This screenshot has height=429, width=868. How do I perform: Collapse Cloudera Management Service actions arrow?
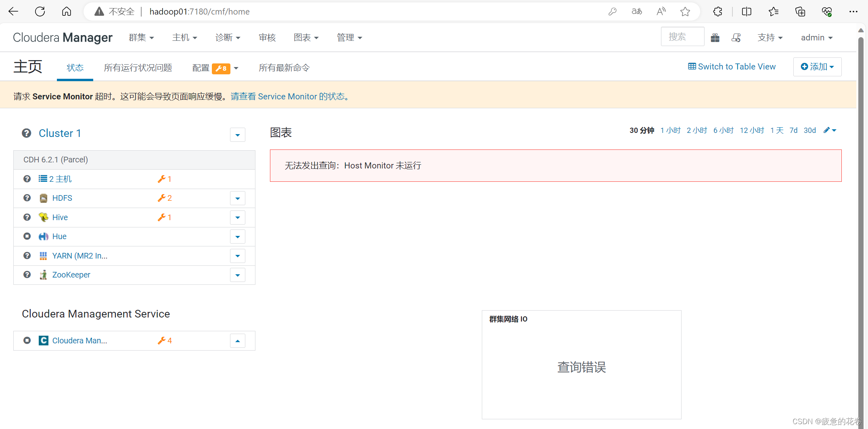[238, 341]
